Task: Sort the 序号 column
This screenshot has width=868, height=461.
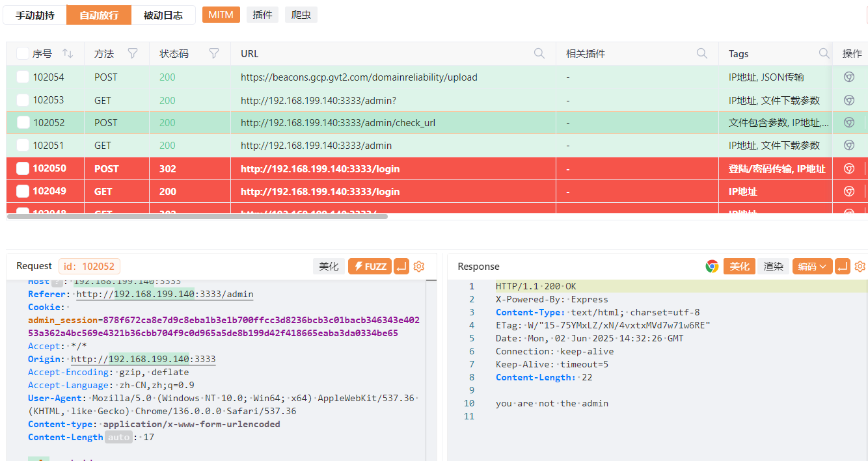Action: (68, 54)
